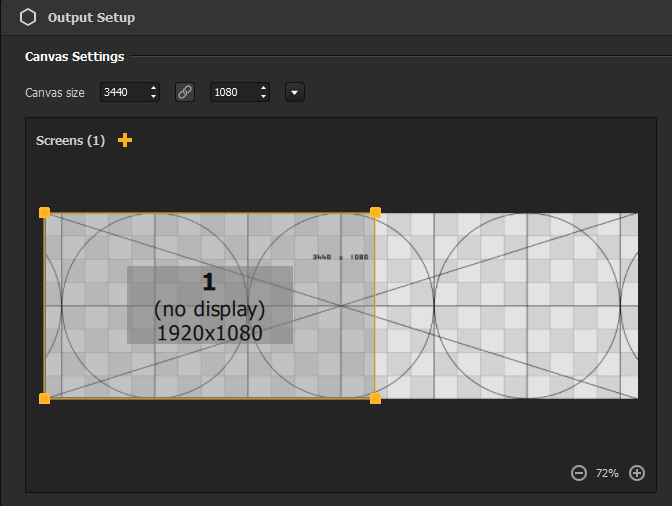Click the 72% zoom level value
672x506 pixels.
coord(607,472)
